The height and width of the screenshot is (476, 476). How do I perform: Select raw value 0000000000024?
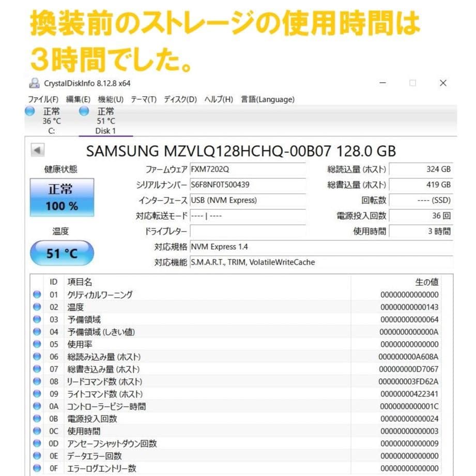click(409, 419)
